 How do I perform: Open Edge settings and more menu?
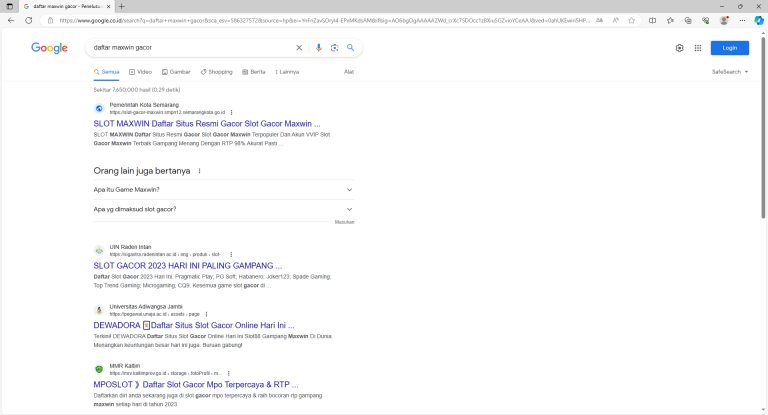pos(742,21)
